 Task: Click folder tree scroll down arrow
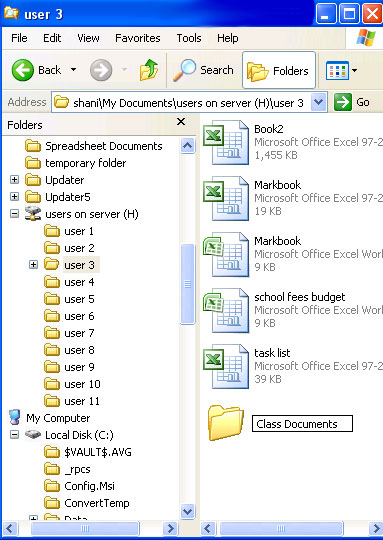point(187,511)
